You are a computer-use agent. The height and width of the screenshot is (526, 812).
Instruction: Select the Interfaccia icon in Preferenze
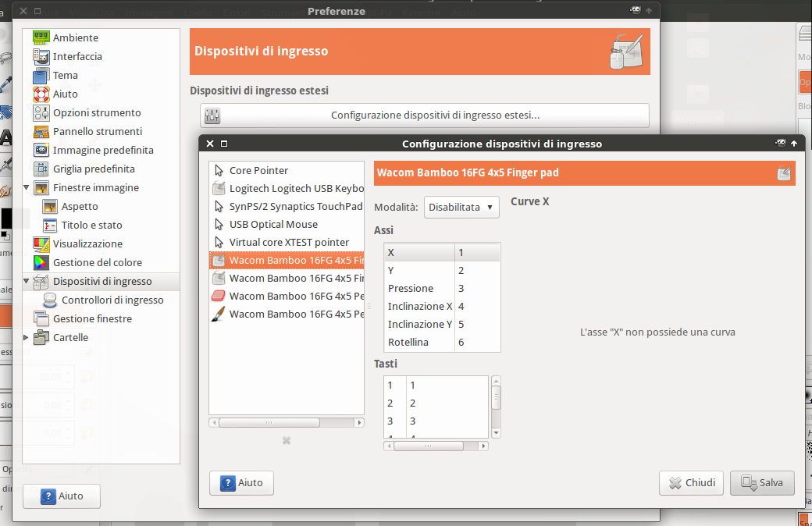click(x=41, y=56)
